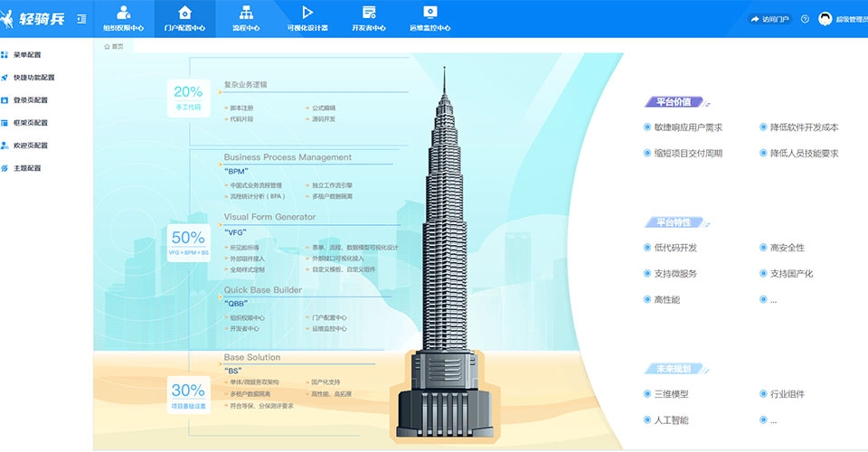This screenshot has width=868, height=452.
Task: Click the 50% VFG+BPM+BS card
Action: (x=188, y=244)
